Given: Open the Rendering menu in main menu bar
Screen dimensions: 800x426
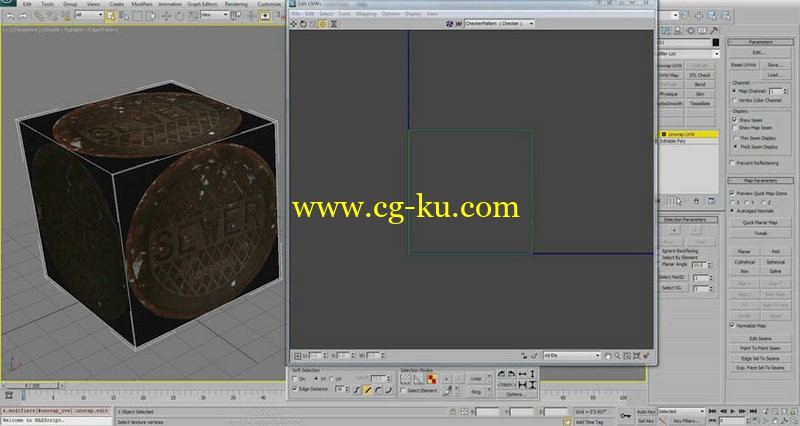Looking at the screenshot, I should pos(236,4).
